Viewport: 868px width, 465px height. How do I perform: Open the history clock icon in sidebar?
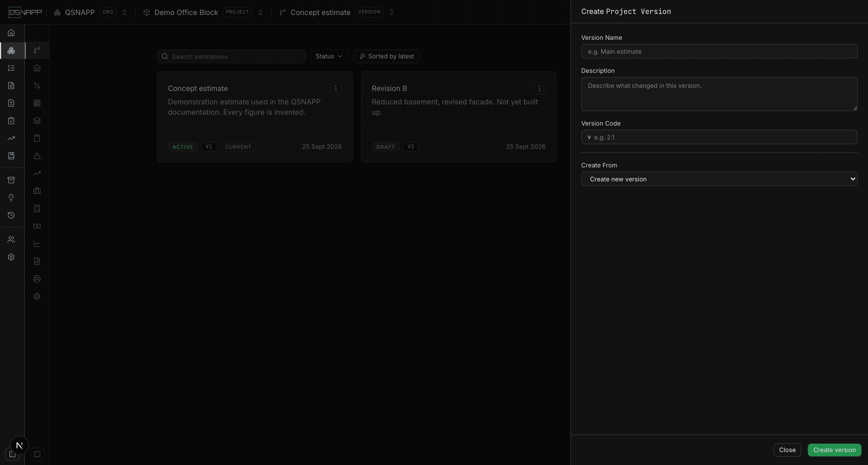(x=11, y=215)
